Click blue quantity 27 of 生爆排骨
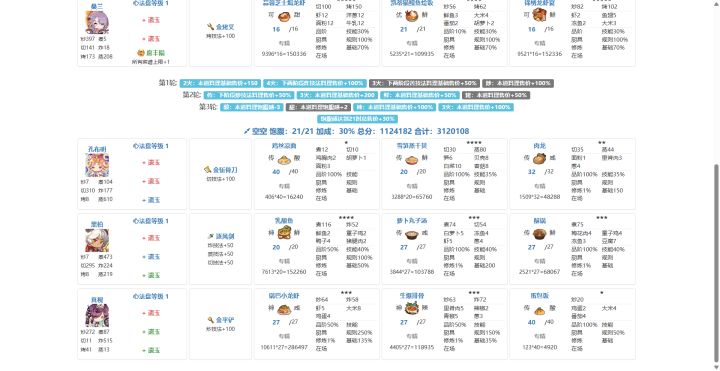Screen dimensions: 720x371 404,322
